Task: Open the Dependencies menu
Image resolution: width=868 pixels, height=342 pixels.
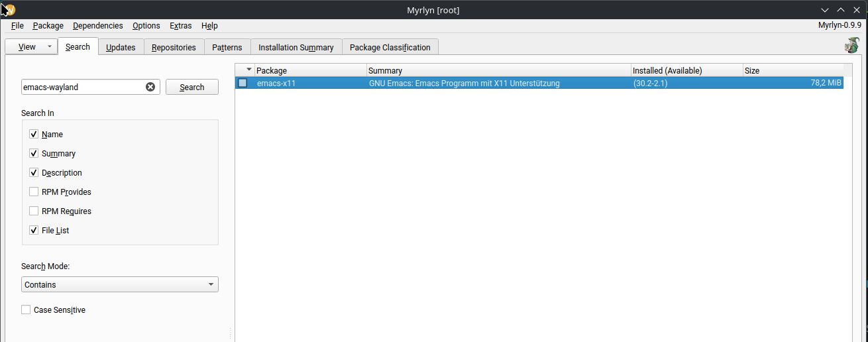Action: pos(97,26)
